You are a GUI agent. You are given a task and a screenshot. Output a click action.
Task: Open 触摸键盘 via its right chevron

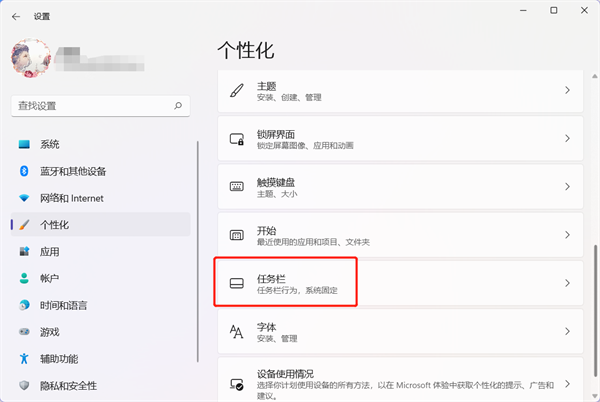pyautogui.click(x=567, y=187)
